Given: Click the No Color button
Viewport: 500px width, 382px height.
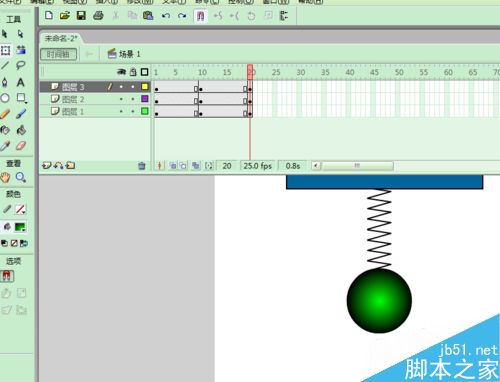Looking at the screenshot, I should pos(14,243).
